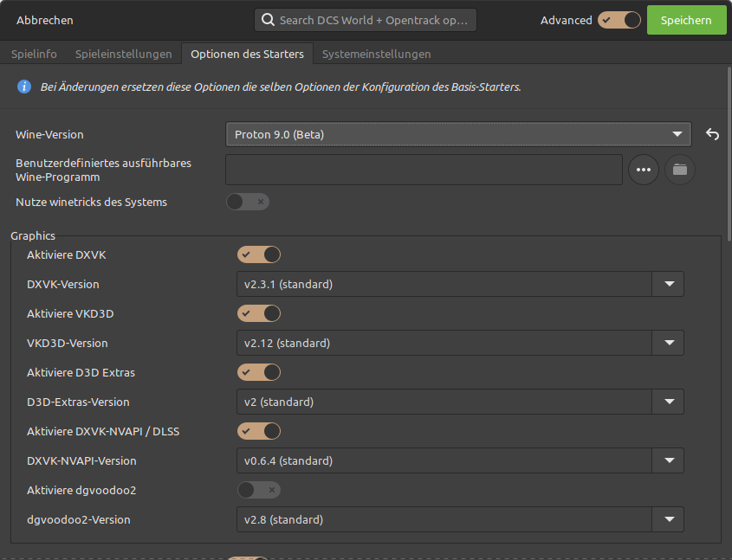Viewport: 732px width, 560px height.
Task: Click the search magnifier icon
Action: tap(268, 20)
